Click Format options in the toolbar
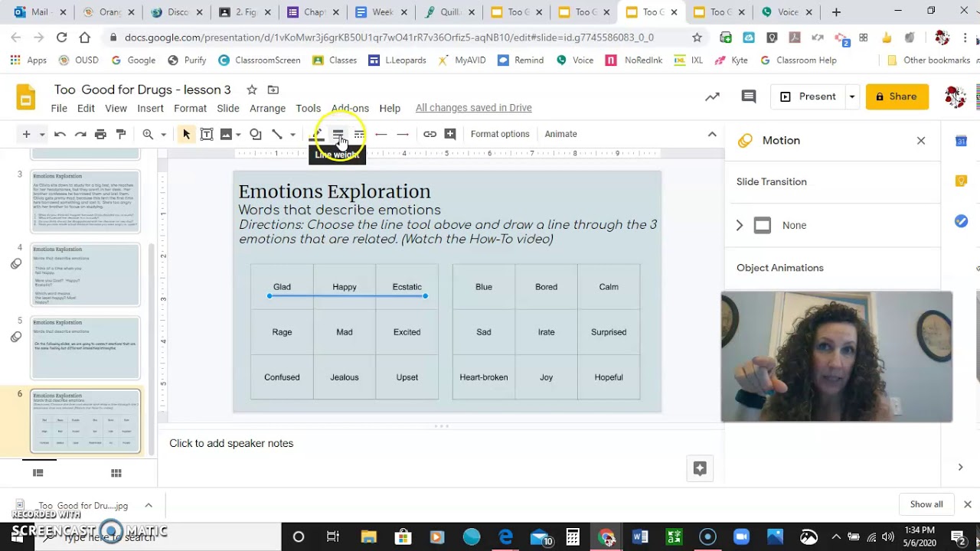 (x=500, y=134)
